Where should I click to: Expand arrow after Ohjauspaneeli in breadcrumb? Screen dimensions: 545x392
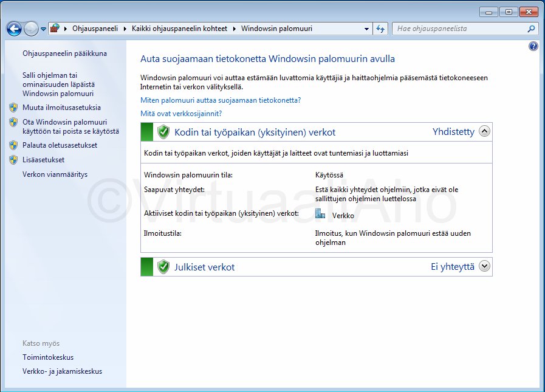(x=125, y=29)
